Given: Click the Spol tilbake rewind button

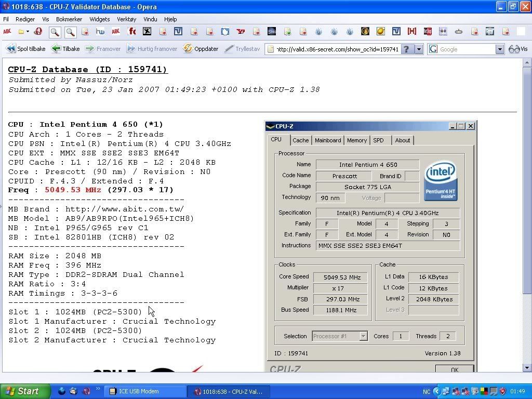Looking at the screenshot, I should point(26,49).
